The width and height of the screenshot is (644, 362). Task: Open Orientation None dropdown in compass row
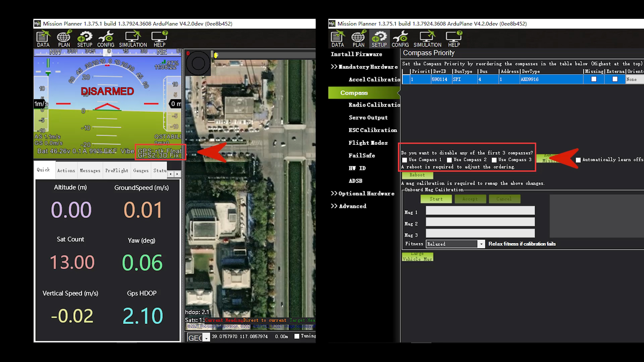coord(635,79)
